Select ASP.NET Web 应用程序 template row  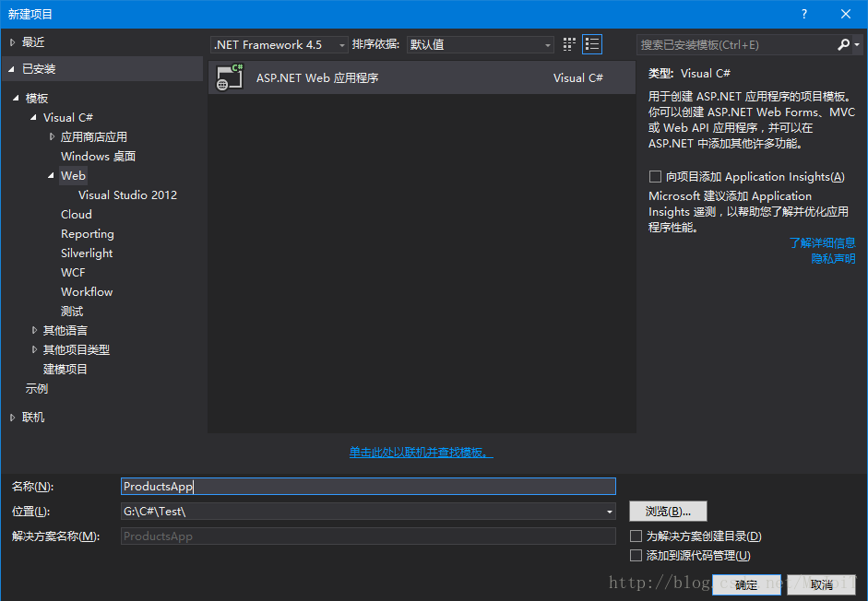(422, 77)
